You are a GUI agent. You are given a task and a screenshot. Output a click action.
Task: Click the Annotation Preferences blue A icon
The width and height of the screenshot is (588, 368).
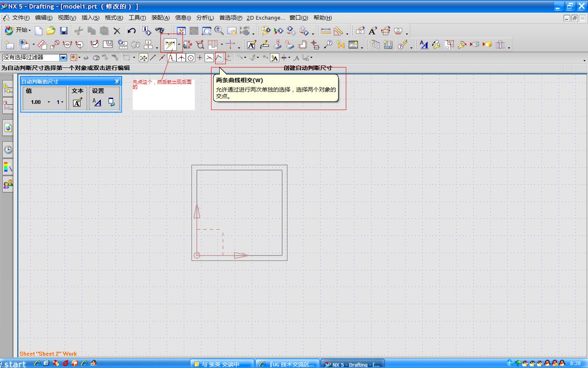(x=424, y=45)
